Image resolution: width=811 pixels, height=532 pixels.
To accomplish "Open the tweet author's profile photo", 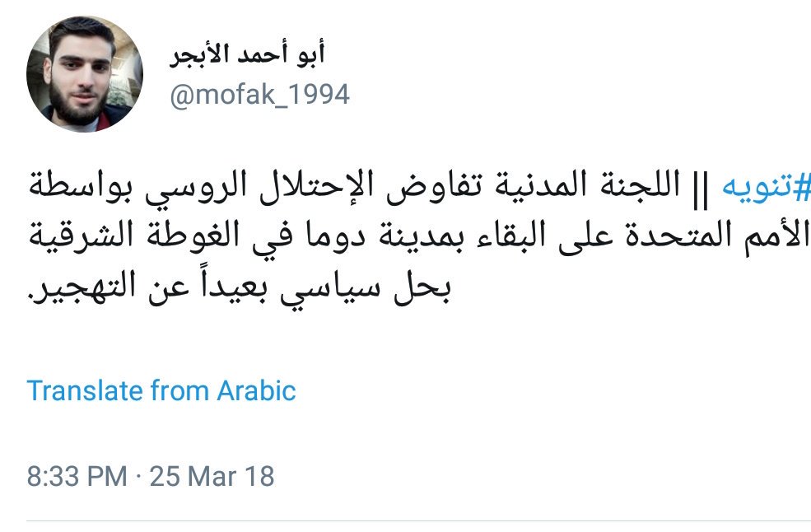I will tap(84, 74).
